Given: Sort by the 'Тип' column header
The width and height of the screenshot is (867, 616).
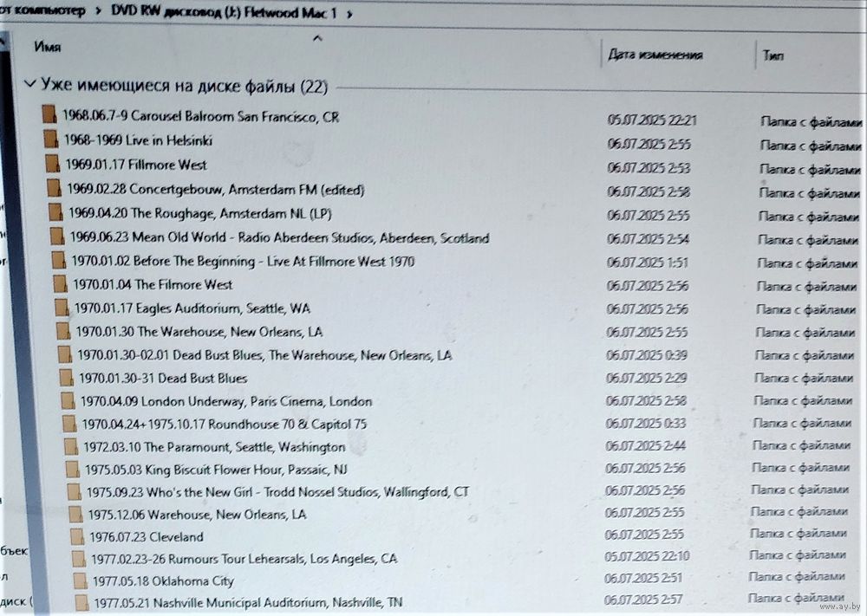Looking at the screenshot, I should point(772,55).
